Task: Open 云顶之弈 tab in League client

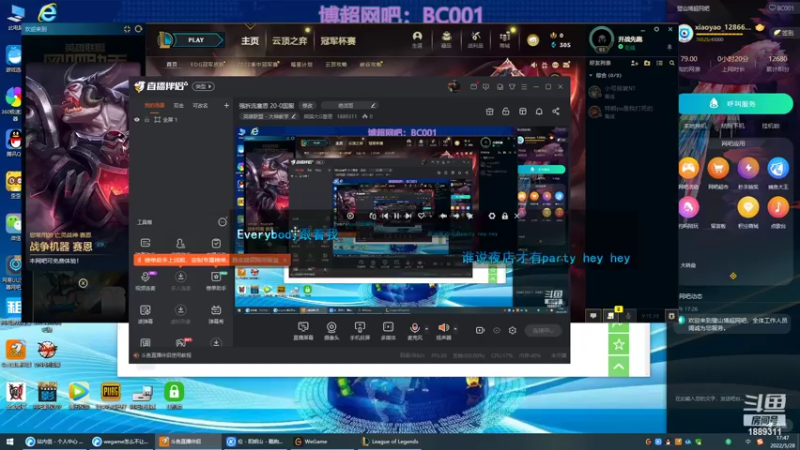Action: (289, 41)
